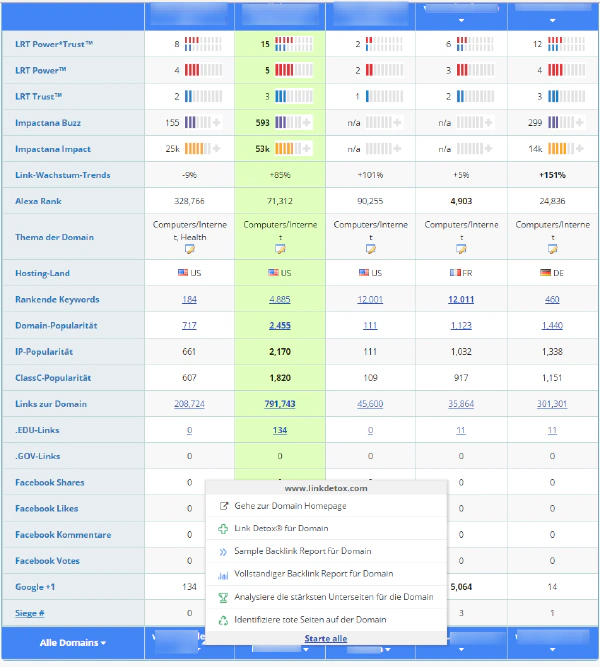Open Domain-Popularität link 1,123

[461, 325]
